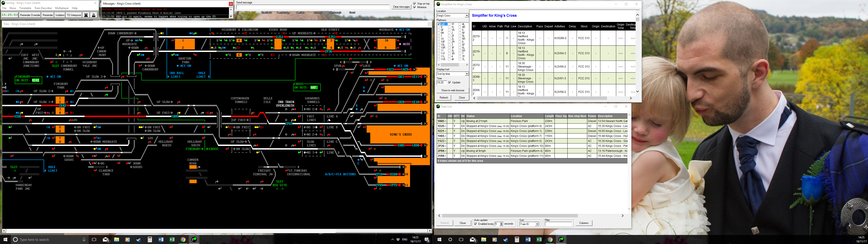Viewport: 868px width, 244px height.
Task: Toggle the Update checkbox next to Time
Action: (450, 82)
